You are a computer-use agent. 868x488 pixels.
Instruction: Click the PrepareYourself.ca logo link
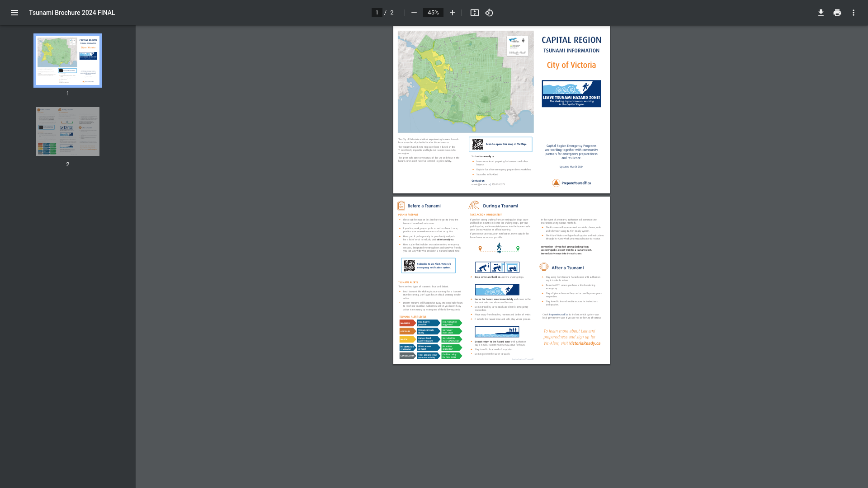click(571, 183)
